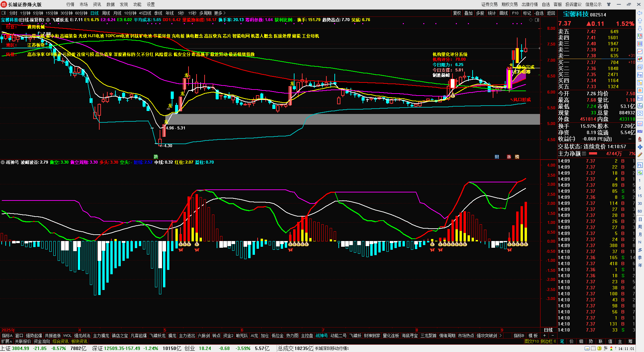Click the main net amount list icon
The height and width of the screenshot is (352, 644).
[584, 154]
